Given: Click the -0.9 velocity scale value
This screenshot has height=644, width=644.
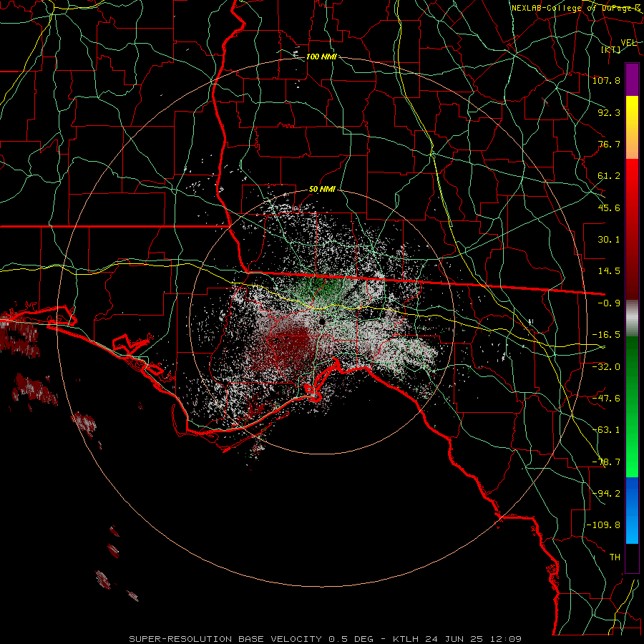Looking at the screenshot, I should pyautogui.click(x=609, y=303).
